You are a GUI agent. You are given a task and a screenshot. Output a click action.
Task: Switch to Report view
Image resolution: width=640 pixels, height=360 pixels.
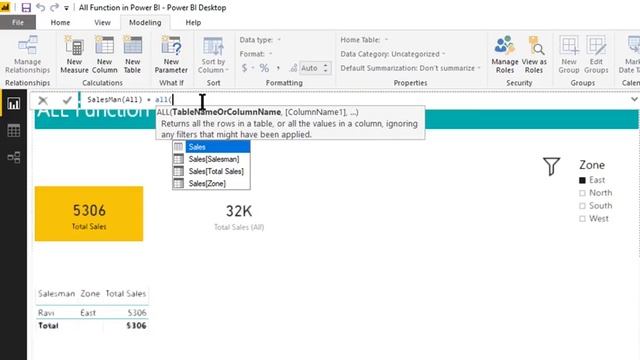[13, 104]
